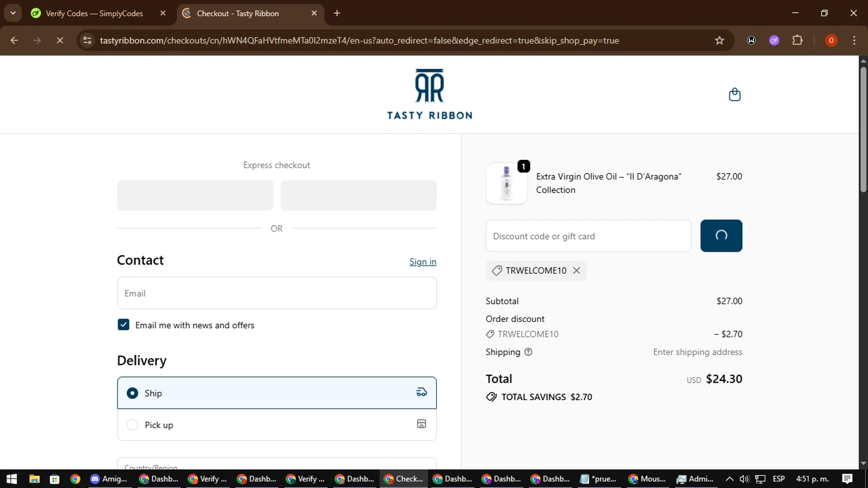Go back to previous page
Viewport: 868px width, 488px height.
click(x=14, y=41)
